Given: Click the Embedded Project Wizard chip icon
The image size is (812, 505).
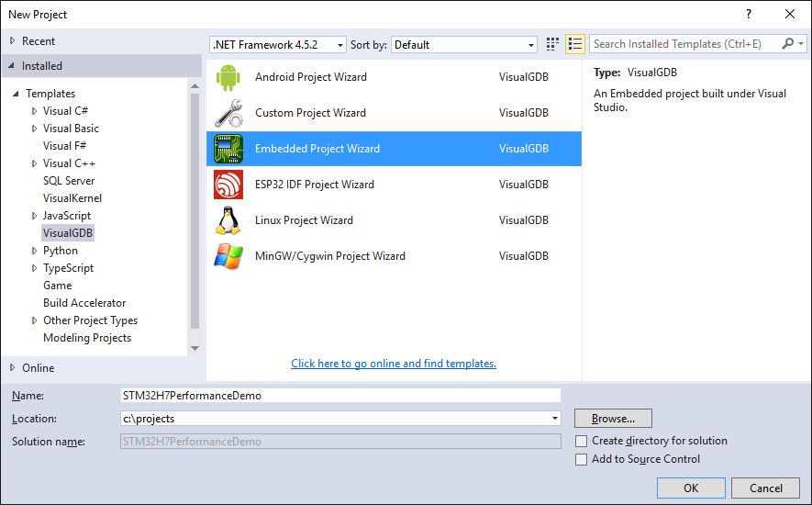Looking at the screenshot, I should pyautogui.click(x=228, y=149).
